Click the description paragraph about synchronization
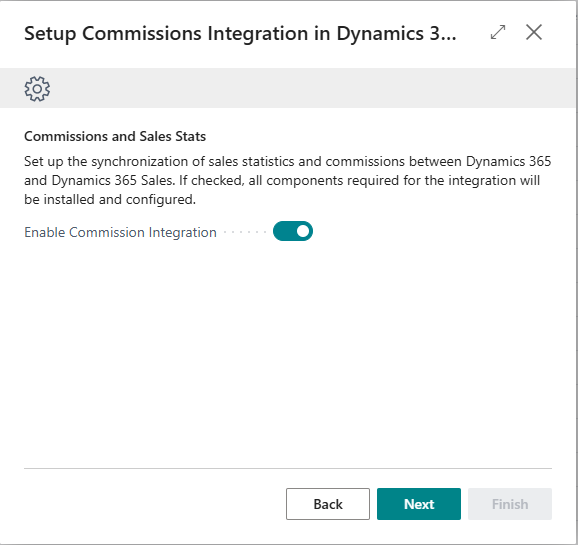 point(288,180)
